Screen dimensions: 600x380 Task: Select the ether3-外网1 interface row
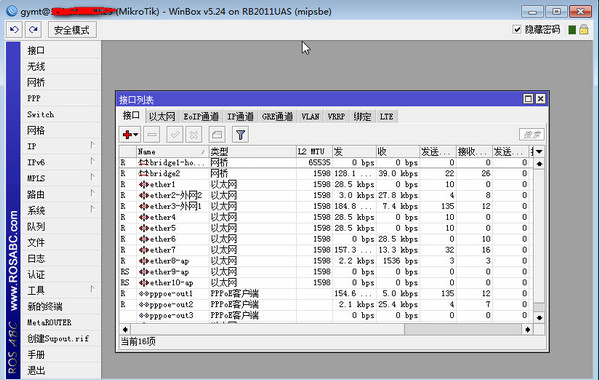click(326, 206)
